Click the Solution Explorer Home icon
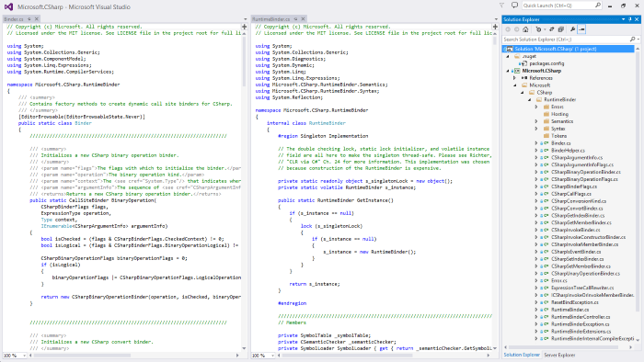Viewport: 644px width, 362px height. point(525,29)
